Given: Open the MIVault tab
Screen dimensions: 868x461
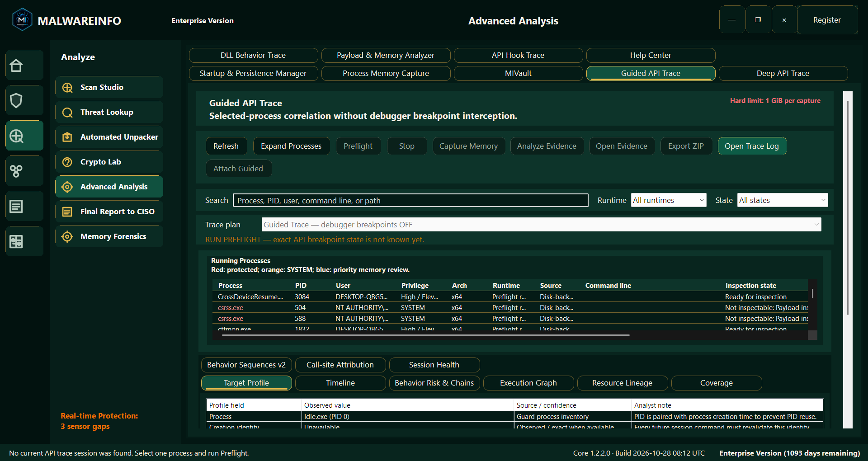Looking at the screenshot, I should 518,73.
